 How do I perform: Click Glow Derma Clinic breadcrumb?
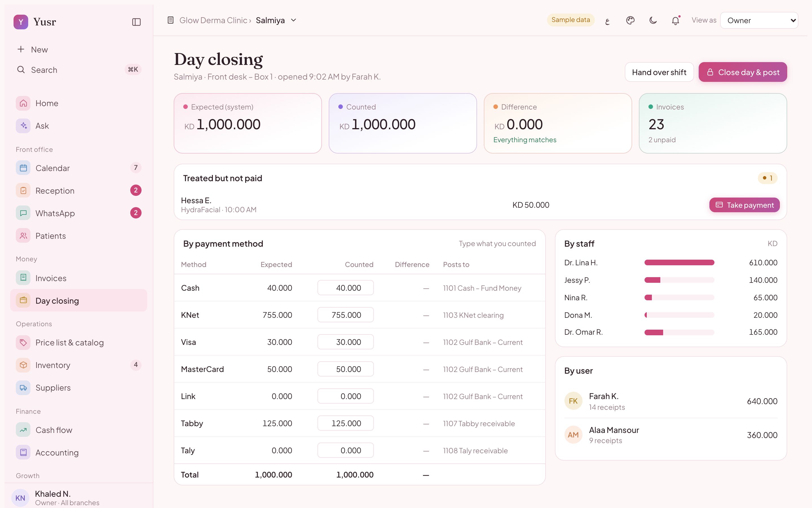coord(213,20)
